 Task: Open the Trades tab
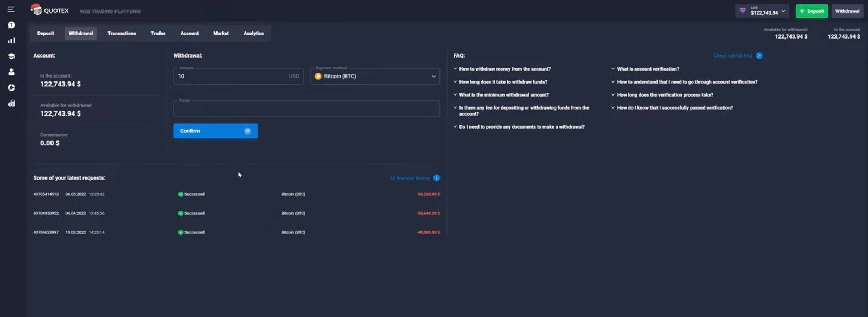pyautogui.click(x=158, y=34)
